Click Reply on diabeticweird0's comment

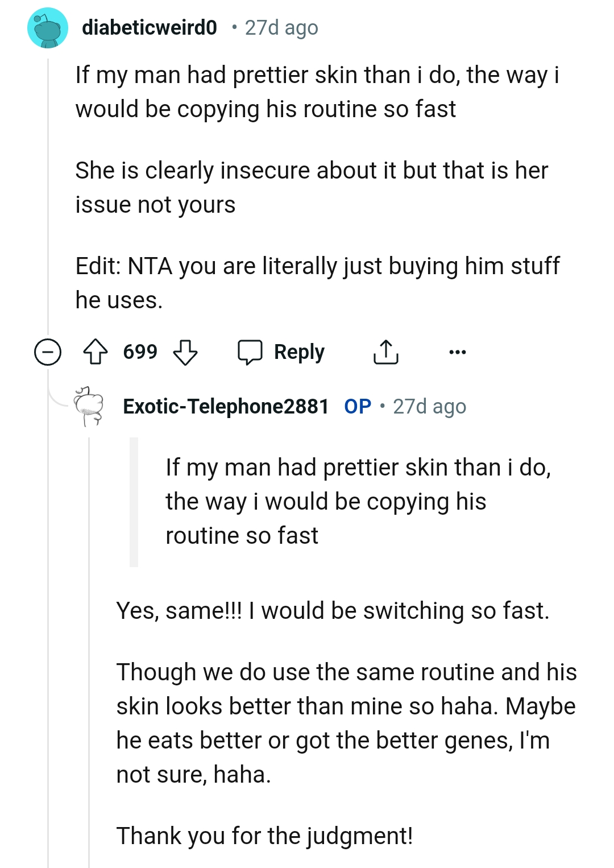298,352
